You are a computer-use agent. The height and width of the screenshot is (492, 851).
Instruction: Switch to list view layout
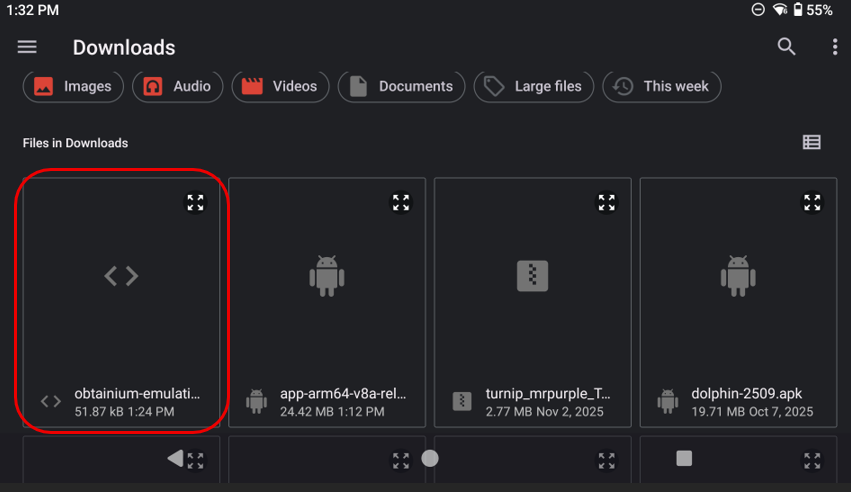click(x=811, y=142)
